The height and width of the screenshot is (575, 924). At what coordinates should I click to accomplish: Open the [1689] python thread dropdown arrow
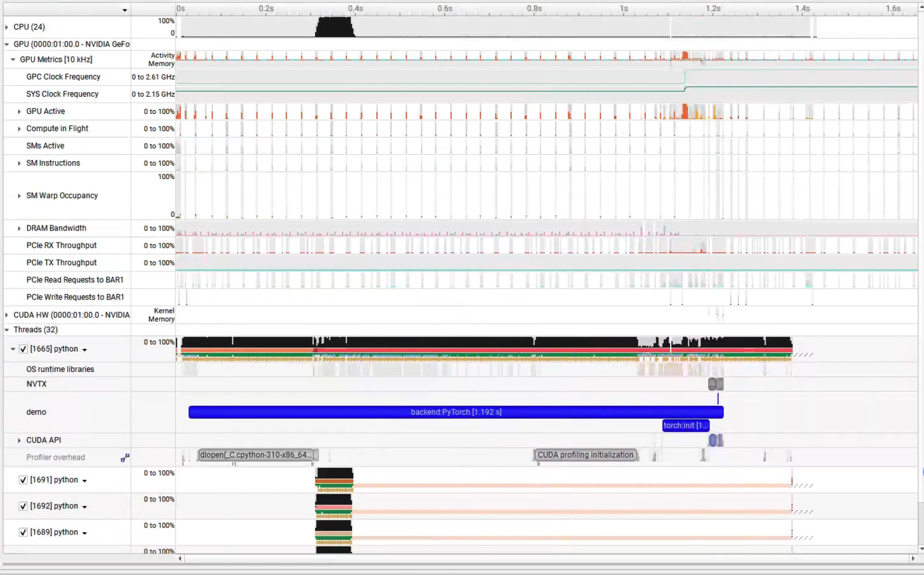click(84, 533)
